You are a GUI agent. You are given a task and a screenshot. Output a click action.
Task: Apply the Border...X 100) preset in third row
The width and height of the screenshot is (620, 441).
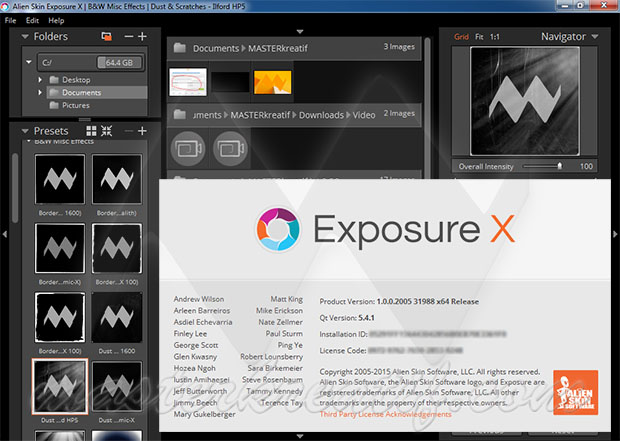point(60,318)
